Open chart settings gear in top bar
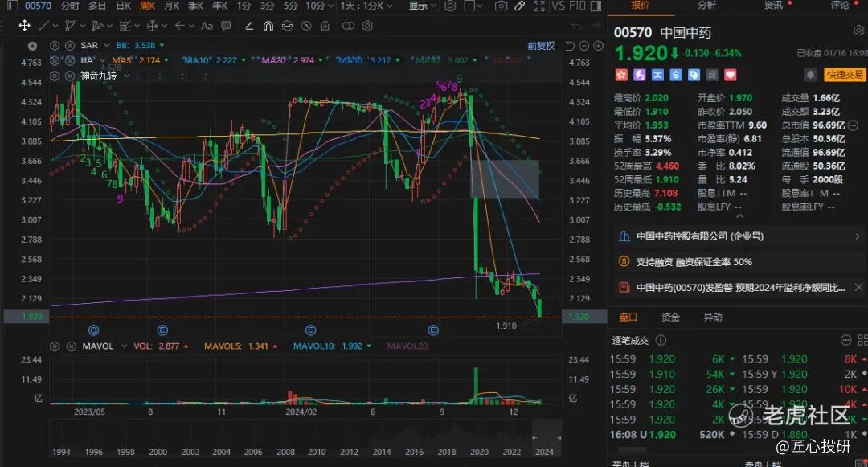This screenshot has height=467, width=868. pyautogui.click(x=451, y=6)
